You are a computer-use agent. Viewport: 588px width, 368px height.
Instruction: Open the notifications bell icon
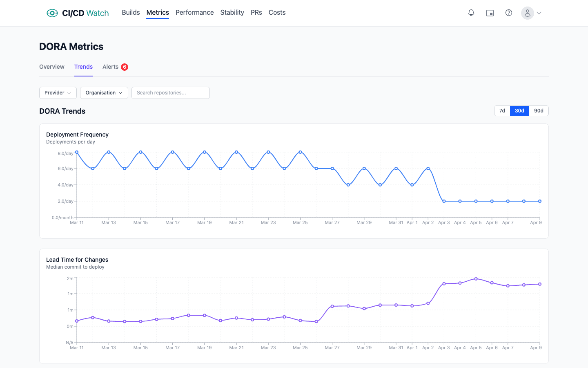(x=471, y=13)
